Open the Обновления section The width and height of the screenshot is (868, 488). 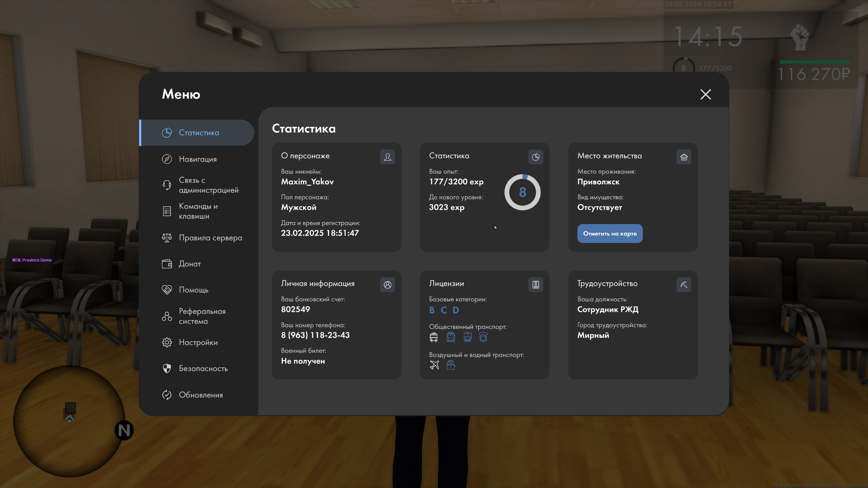[201, 395]
